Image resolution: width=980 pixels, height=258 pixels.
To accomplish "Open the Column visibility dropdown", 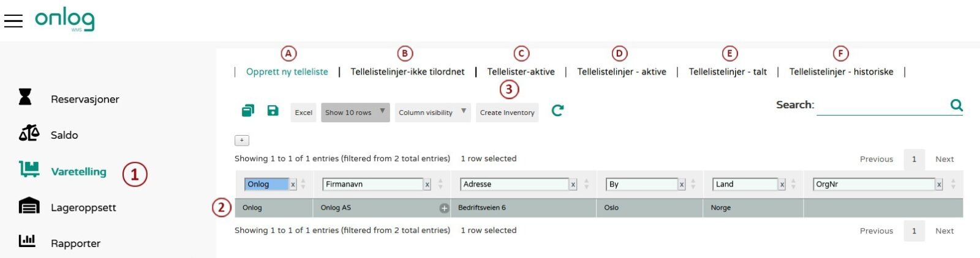I will pyautogui.click(x=432, y=112).
